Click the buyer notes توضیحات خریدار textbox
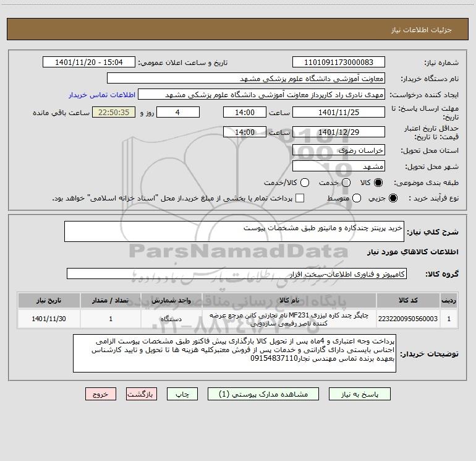 pos(234,353)
